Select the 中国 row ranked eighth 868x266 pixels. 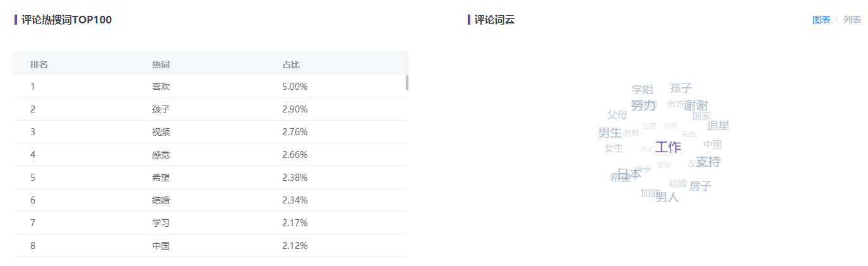210,246
